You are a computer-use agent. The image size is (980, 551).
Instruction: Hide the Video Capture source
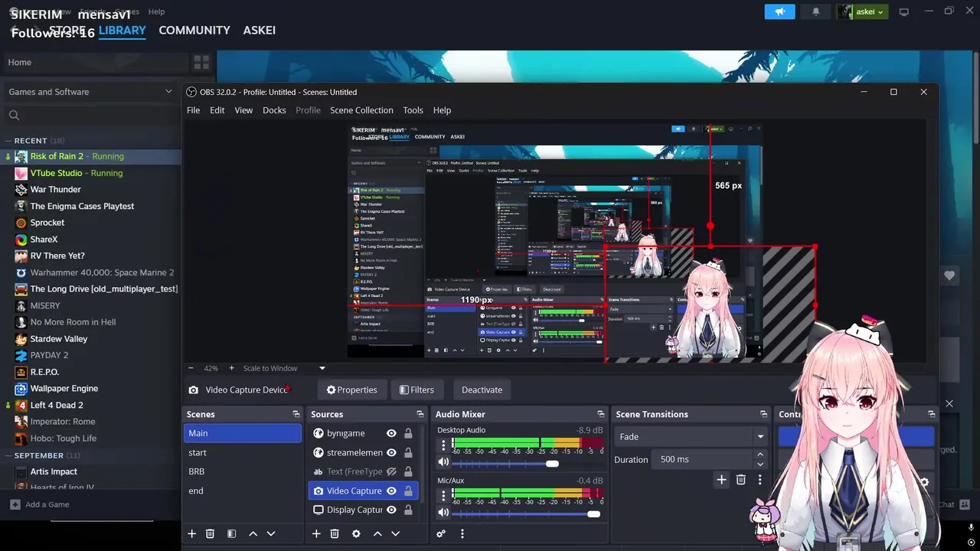[x=391, y=491]
